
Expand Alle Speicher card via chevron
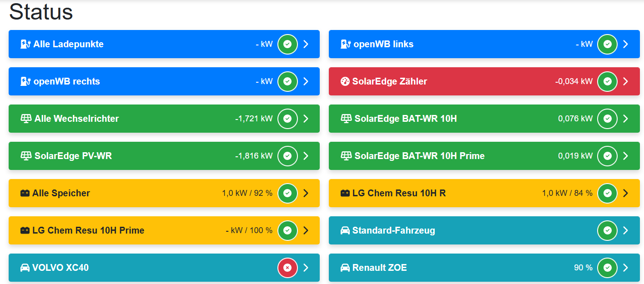(306, 193)
